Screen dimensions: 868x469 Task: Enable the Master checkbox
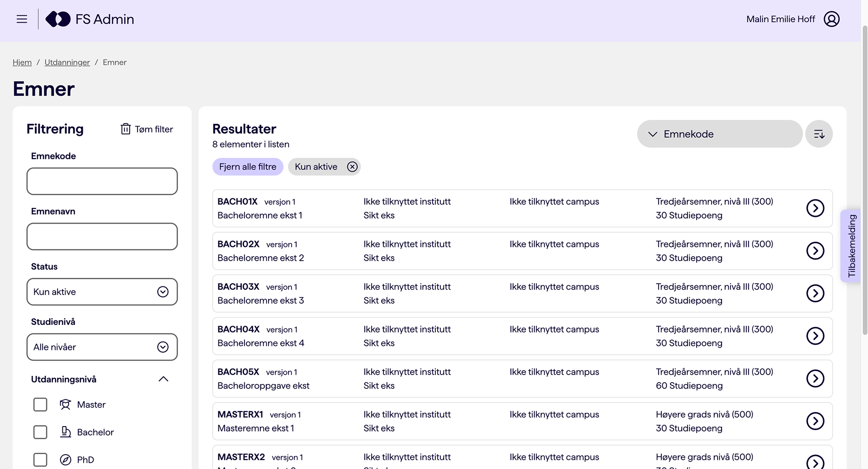[x=40, y=404]
